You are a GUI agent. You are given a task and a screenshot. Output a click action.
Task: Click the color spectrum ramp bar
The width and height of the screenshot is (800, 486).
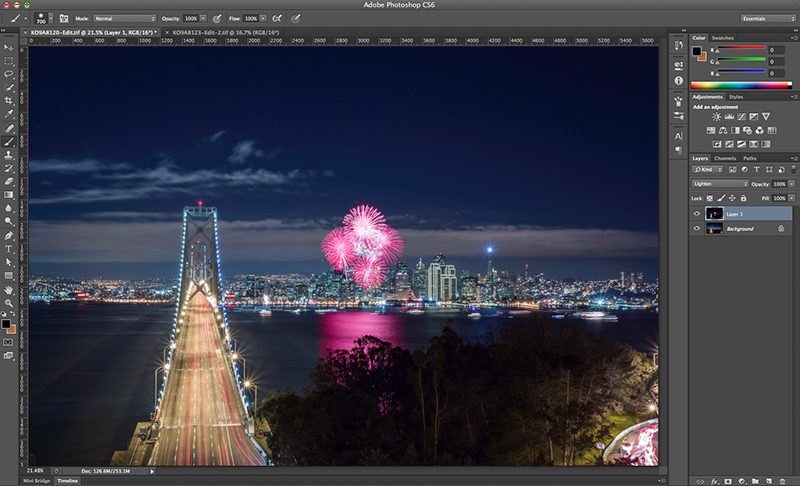point(742,86)
